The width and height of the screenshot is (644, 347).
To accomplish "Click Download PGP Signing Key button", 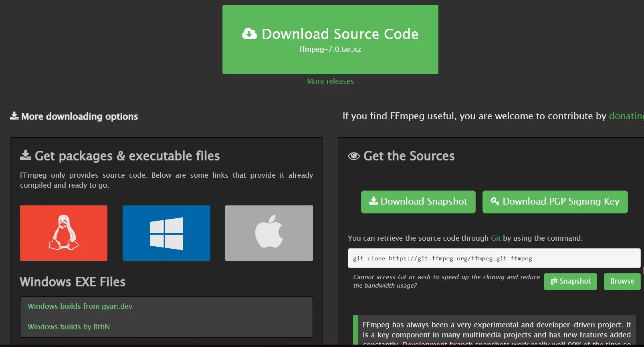I will [x=555, y=202].
